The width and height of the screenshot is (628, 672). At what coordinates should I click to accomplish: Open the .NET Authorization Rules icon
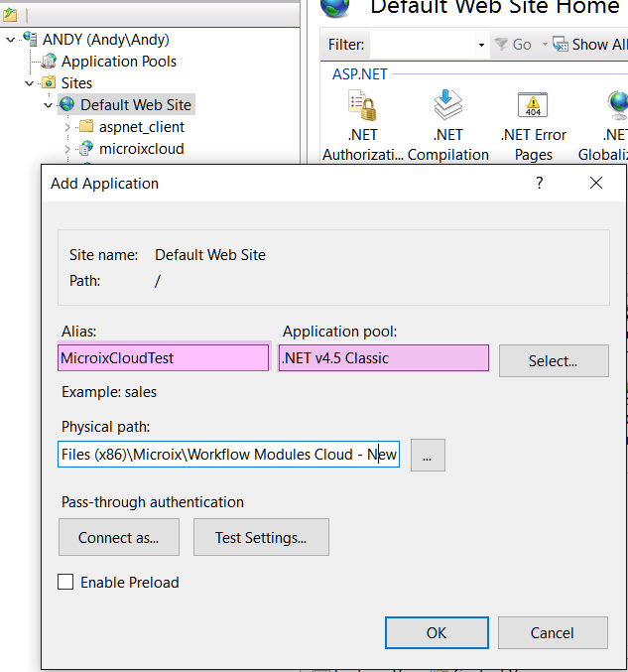coord(362,107)
